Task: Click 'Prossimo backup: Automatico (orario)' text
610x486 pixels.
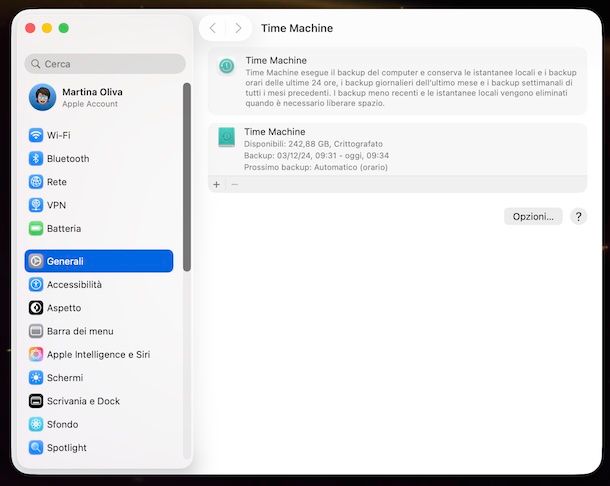Action: (x=316, y=167)
